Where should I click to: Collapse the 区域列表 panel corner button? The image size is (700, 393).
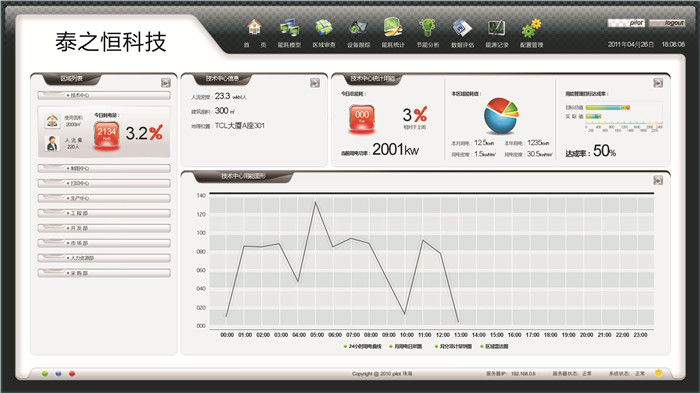166,83
